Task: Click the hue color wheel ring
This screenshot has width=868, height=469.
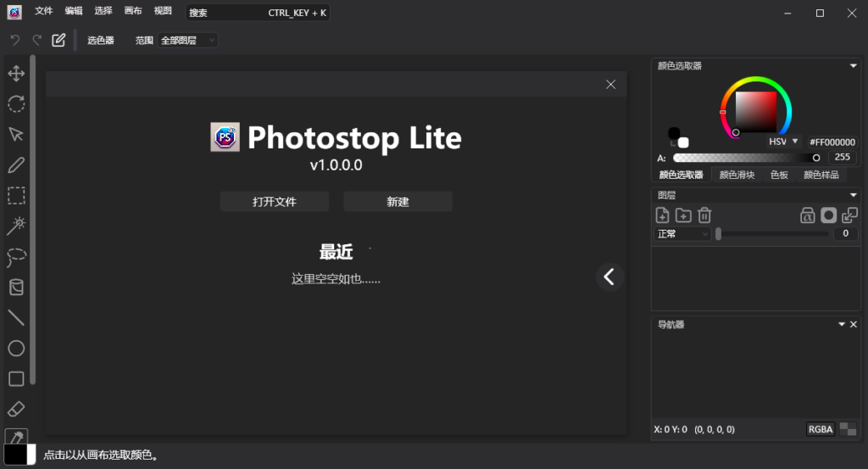Action: pos(755,81)
